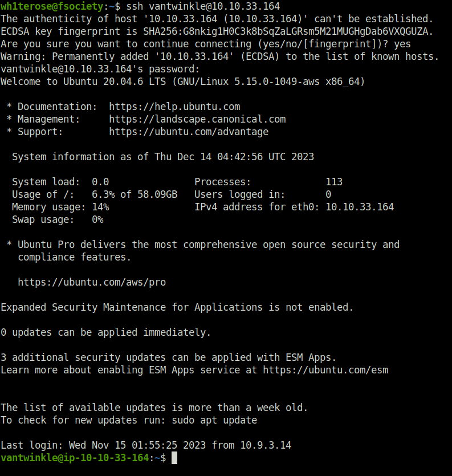This screenshot has width=452, height=476.
Task: Click 'Expanded Security Maintenance for Applications' line
Action: pyautogui.click(x=177, y=307)
